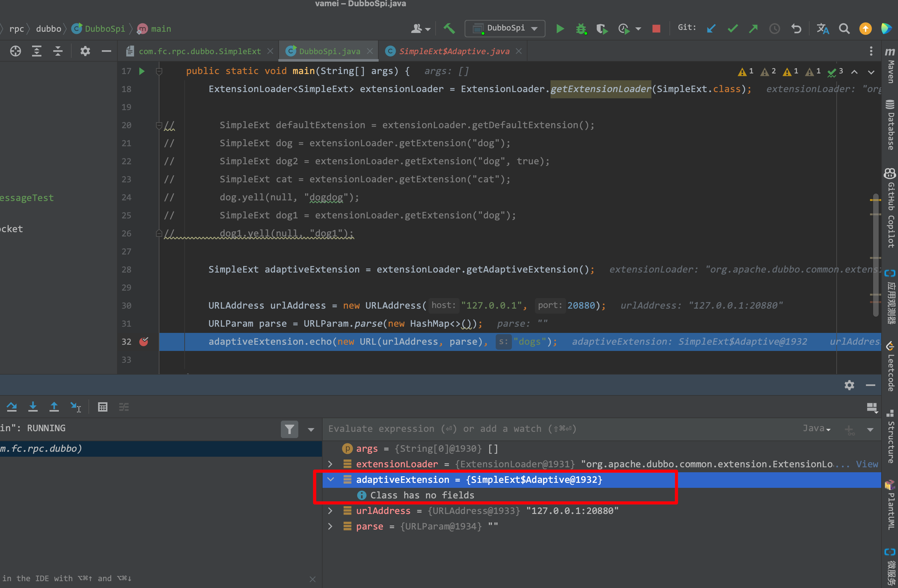Click the DubboSpi class breadcrumb

98,29
